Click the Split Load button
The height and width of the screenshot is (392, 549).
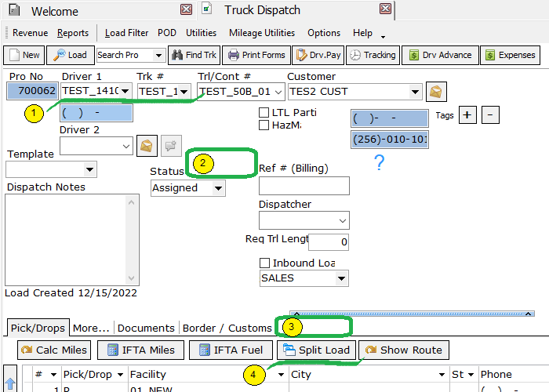coord(317,350)
